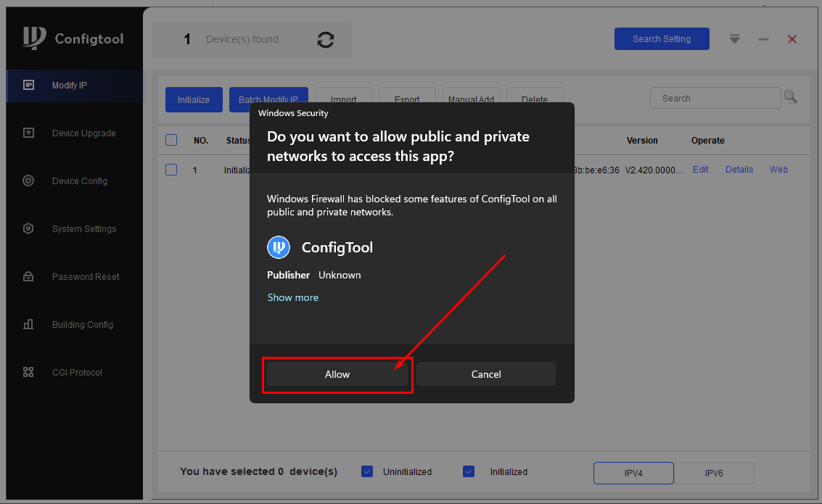
Task: Click the Edit link for device 1
Action: click(700, 170)
